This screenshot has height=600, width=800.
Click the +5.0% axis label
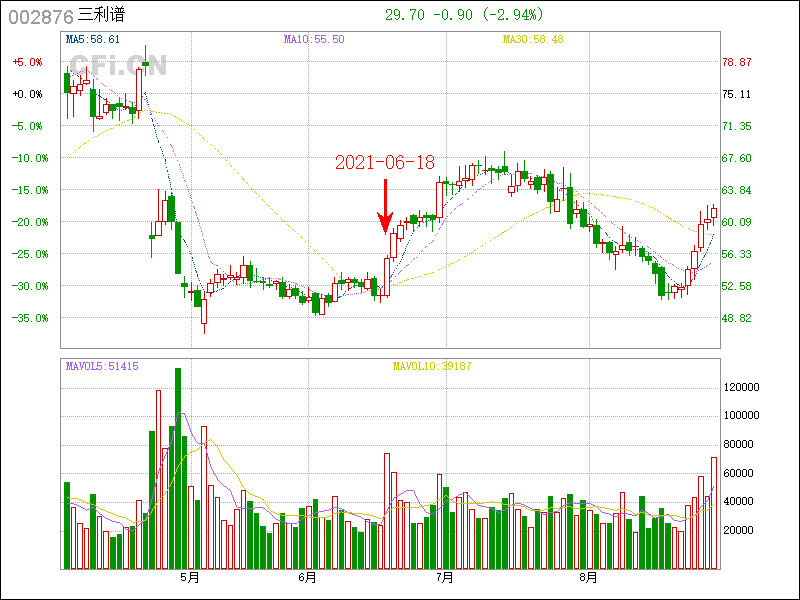point(28,62)
